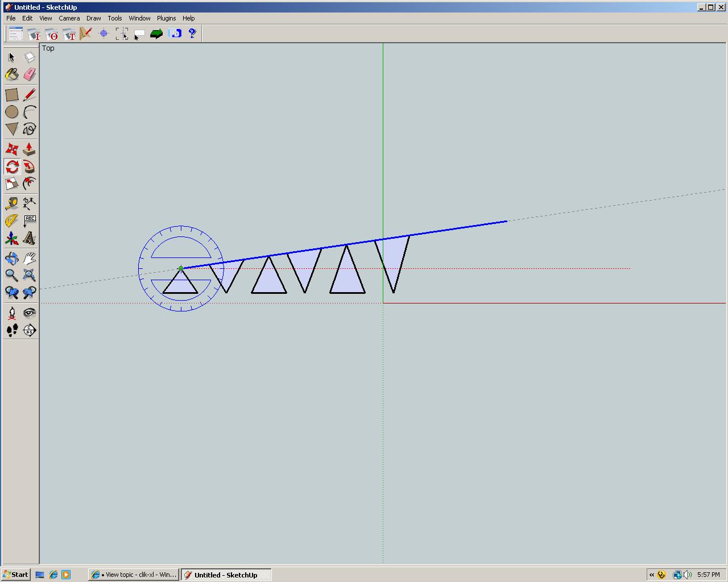Select the Rectangle drawing tool

(x=12, y=94)
